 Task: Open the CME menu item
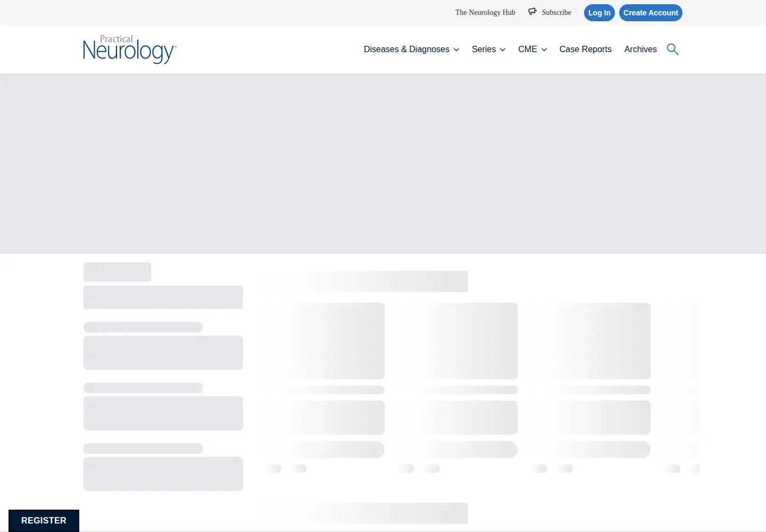[528, 49]
